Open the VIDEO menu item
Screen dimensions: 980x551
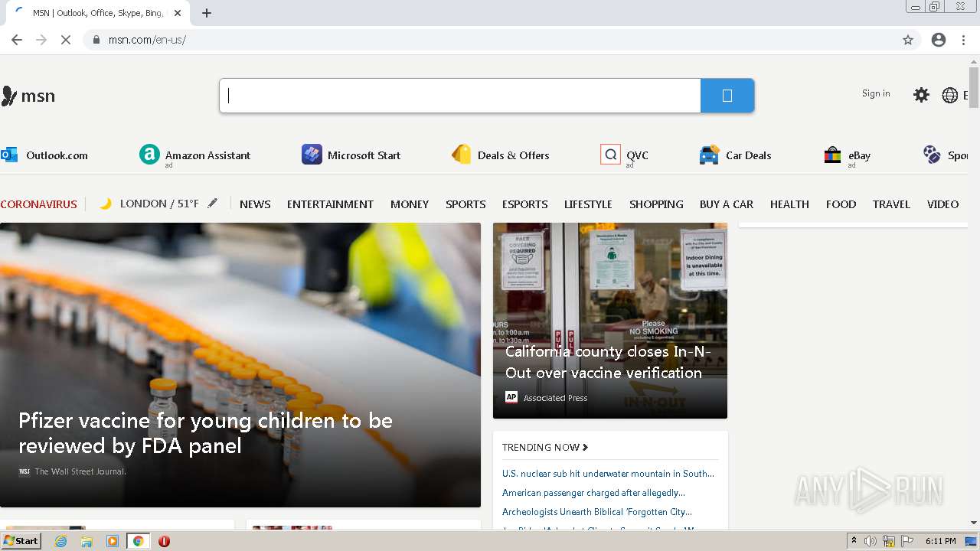(x=942, y=204)
